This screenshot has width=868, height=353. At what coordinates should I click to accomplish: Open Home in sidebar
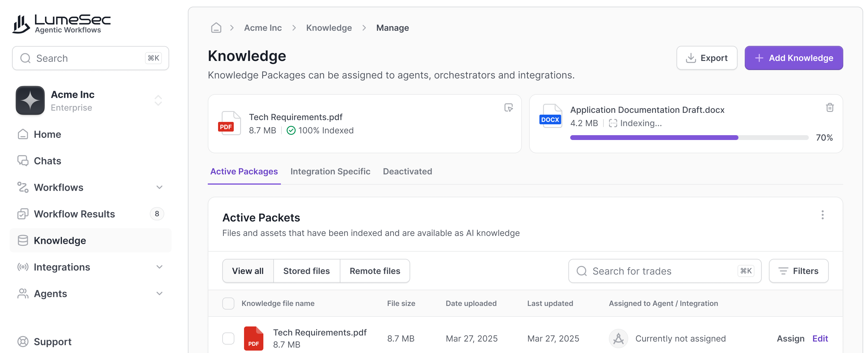90,134
